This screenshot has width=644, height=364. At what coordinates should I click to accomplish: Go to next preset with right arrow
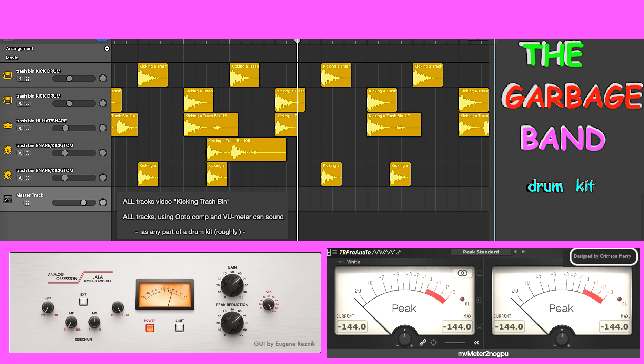pos(523,252)
